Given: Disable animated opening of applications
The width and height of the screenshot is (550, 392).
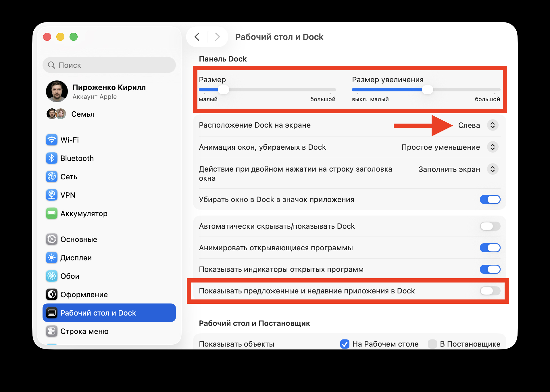Looking at the screenshot, I should (490, 248).
